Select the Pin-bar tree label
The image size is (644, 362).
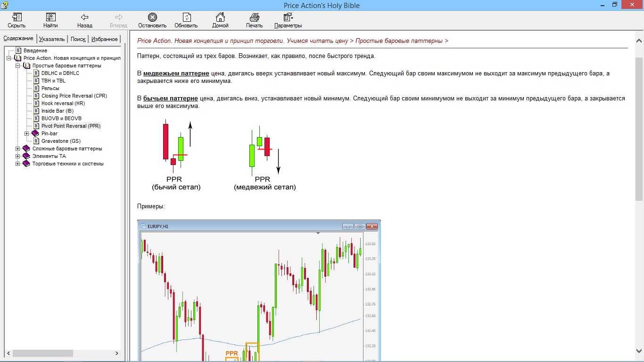[50, 133]
